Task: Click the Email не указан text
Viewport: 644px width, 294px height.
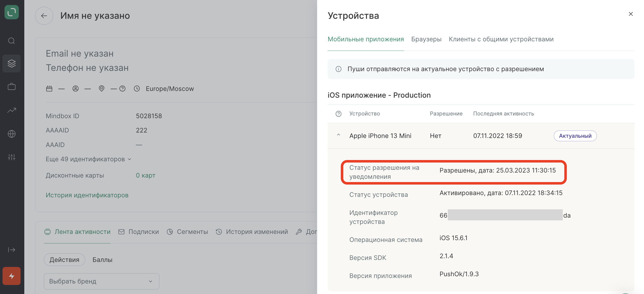Action: pyautogui.click(x=80, y=54)
